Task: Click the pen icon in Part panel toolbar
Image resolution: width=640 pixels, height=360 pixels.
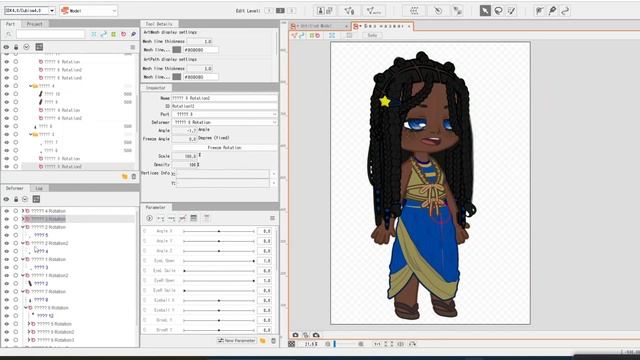Action: [133, 34]
